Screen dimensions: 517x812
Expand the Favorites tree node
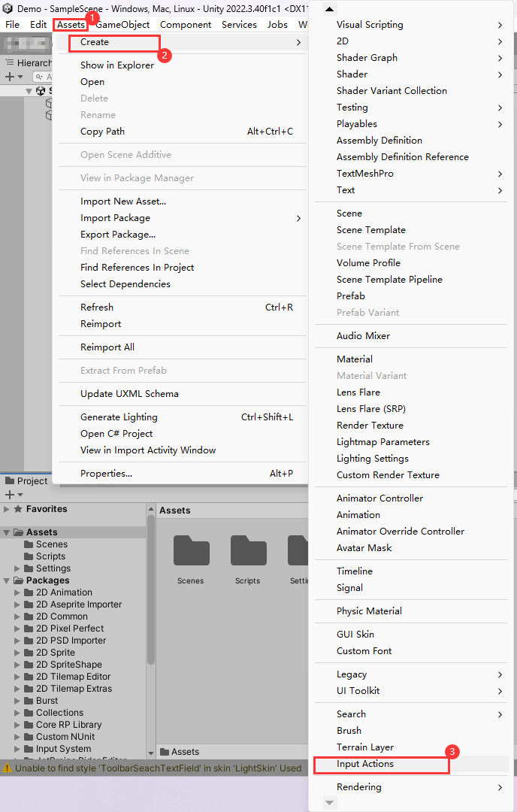[x=6, y=509]
